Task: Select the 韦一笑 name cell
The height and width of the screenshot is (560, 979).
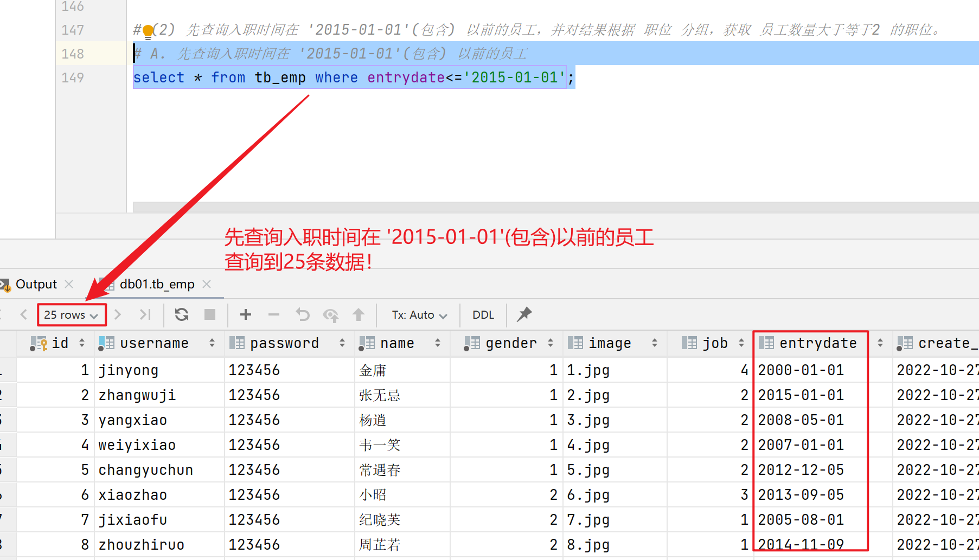Action: click(402, 445)
